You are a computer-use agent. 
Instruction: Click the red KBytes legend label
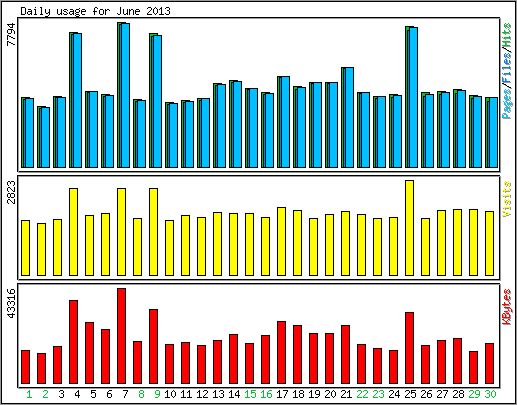coord(507,307)
